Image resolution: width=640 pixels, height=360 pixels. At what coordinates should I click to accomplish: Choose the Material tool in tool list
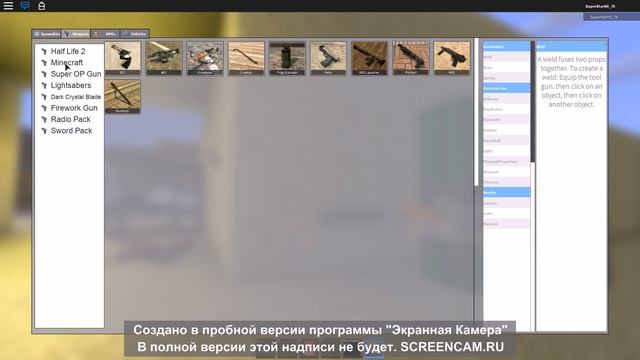(x=506, y=224)
